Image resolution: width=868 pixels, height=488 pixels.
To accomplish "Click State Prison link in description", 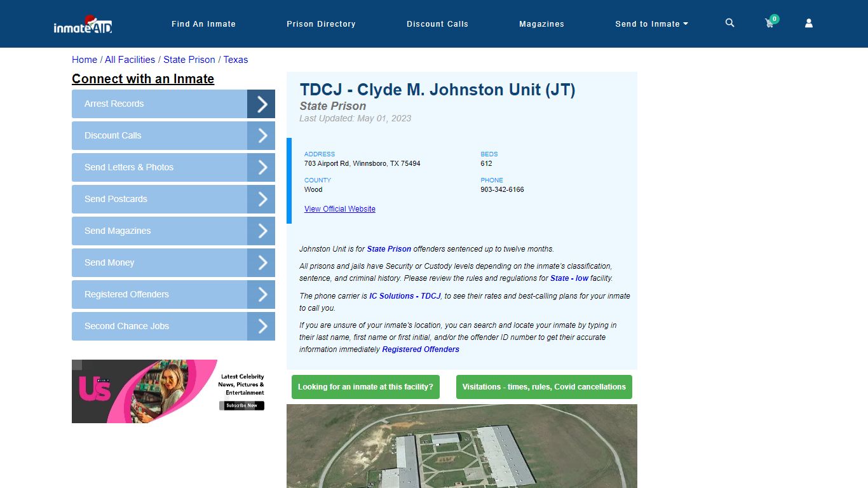I will [389, 249].
